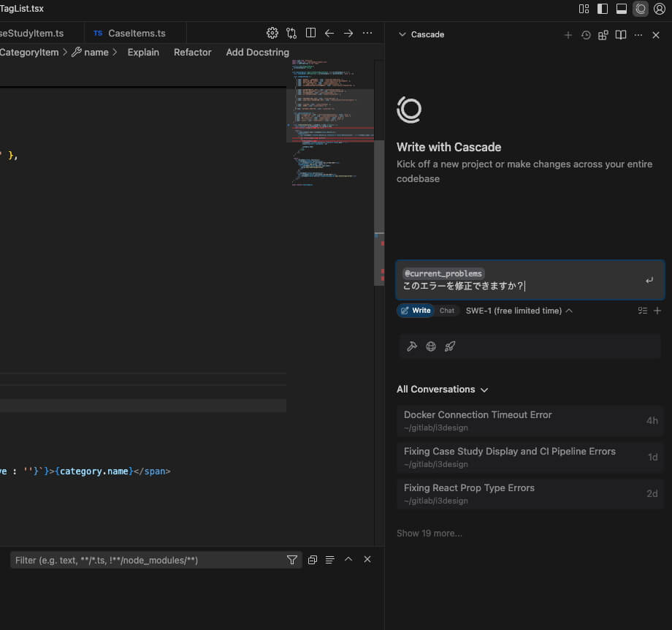This screenshot has height=630, width=672.
Task: Open the Cascade conversation history
Action: point(586,35)
